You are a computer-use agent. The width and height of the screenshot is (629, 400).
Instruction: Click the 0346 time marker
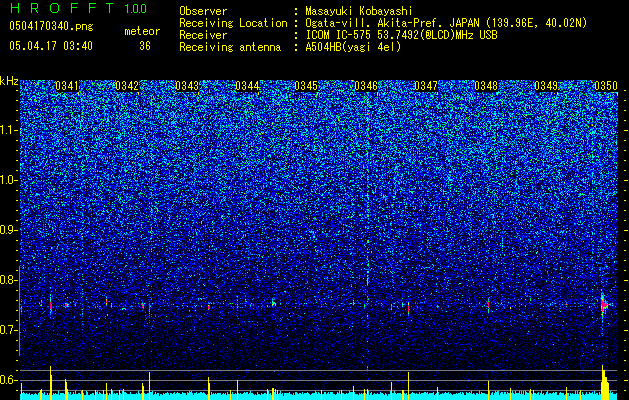point(366,86)
